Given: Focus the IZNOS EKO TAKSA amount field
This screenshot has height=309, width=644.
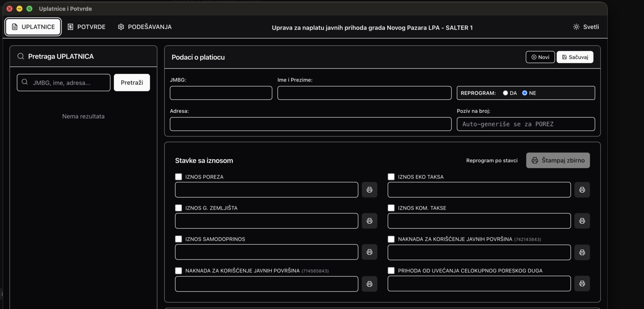Looking at the screenshot, I should (x=479, y=190).
